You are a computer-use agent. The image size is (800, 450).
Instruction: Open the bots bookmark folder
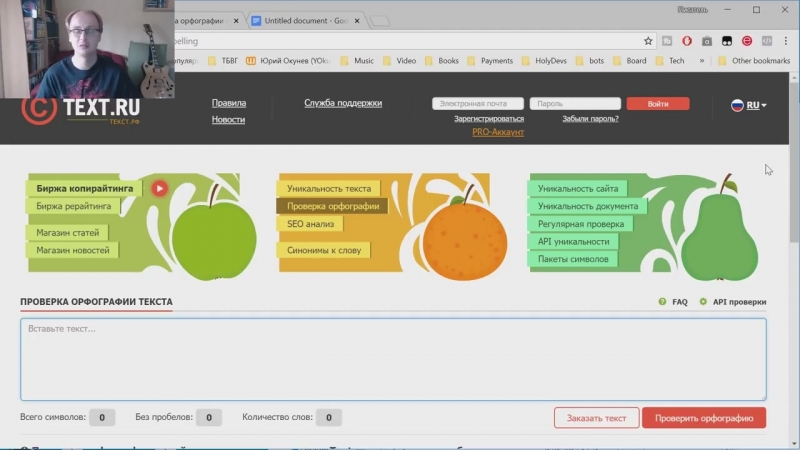click(x=590, y=61)
